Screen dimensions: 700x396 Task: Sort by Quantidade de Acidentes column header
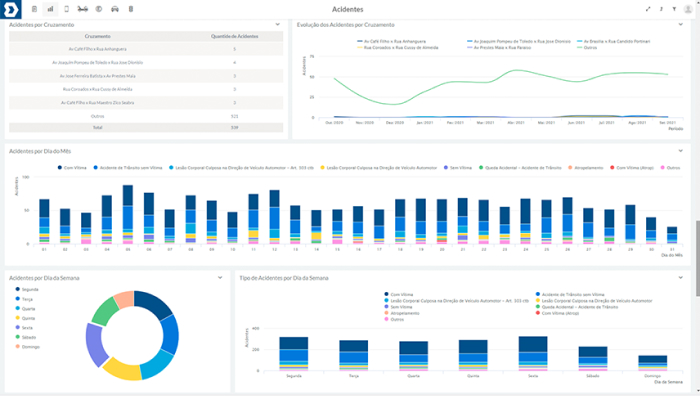pyautogui.click(x=234, y=36)
